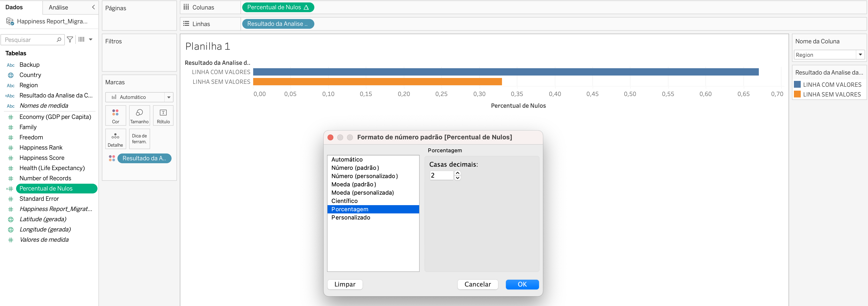The image size is (868, 306).
Task: Collapse the data pane with the chevron
Action: click(93, 7)
